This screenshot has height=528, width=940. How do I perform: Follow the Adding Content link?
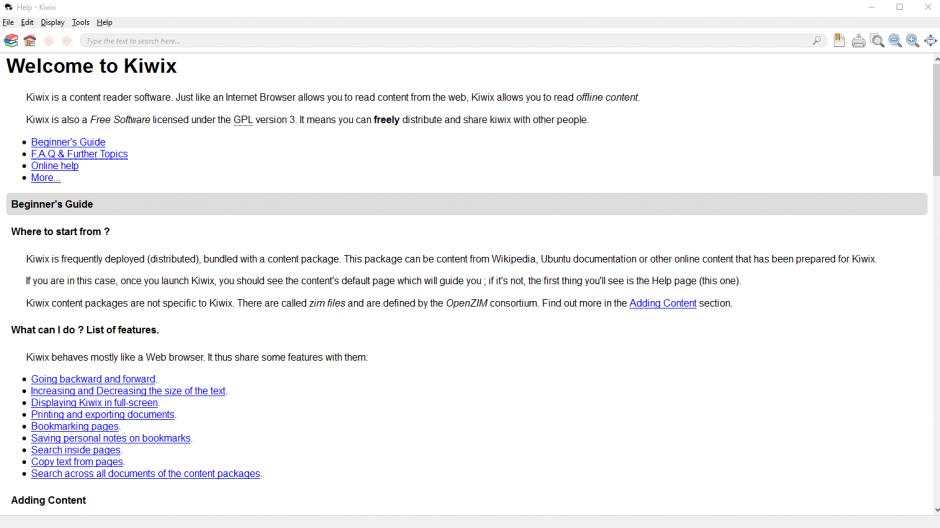click(x=662, y=303)
